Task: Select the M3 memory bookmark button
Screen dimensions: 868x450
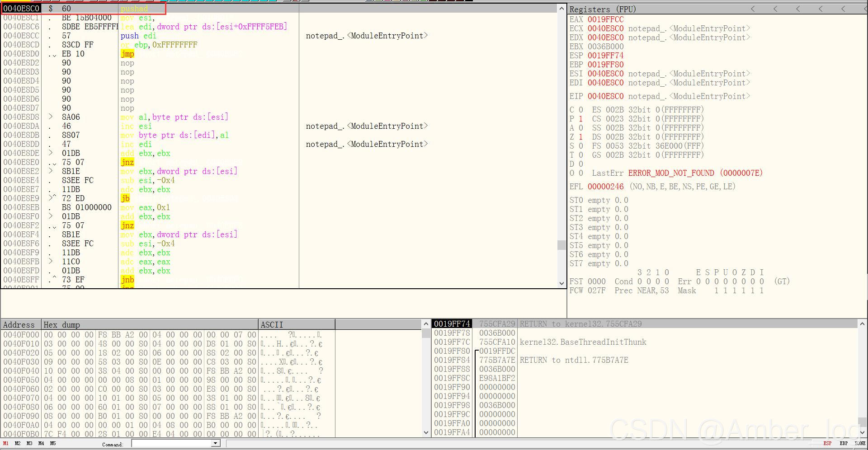Action: click(29, 444)
